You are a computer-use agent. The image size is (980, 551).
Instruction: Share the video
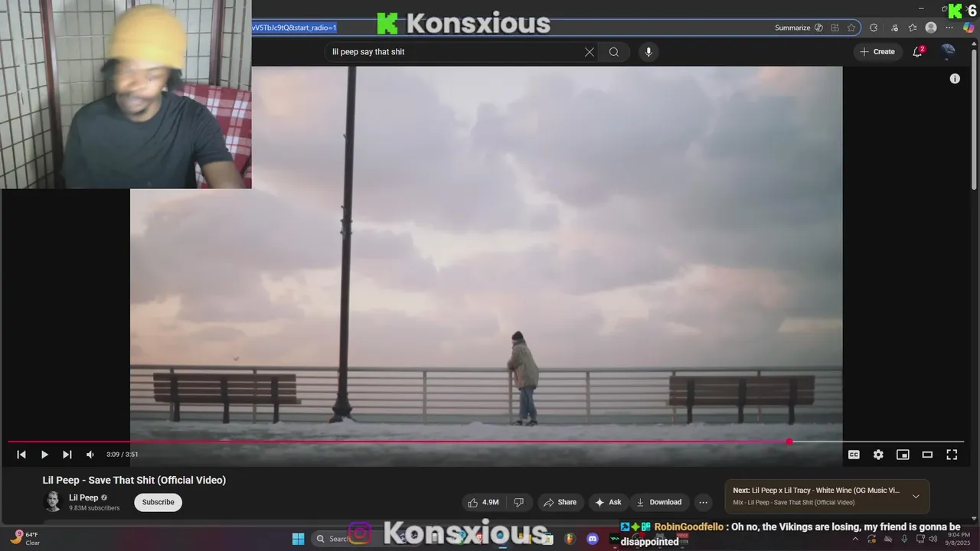(560, 502)
